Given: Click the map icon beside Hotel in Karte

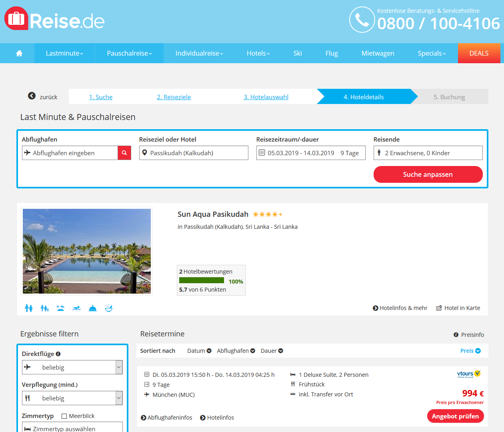Looking at the screenshot, I should click(x=439, y=308).
